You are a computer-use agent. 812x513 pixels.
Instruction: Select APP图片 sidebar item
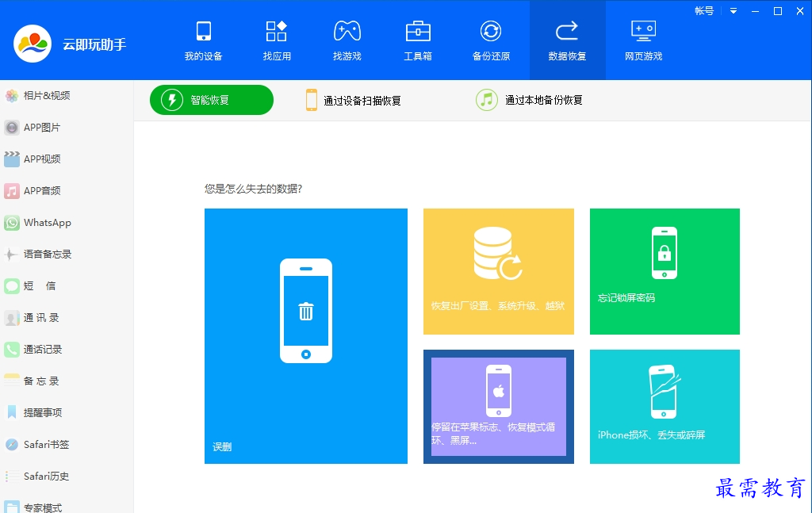[x=67, y=128]
